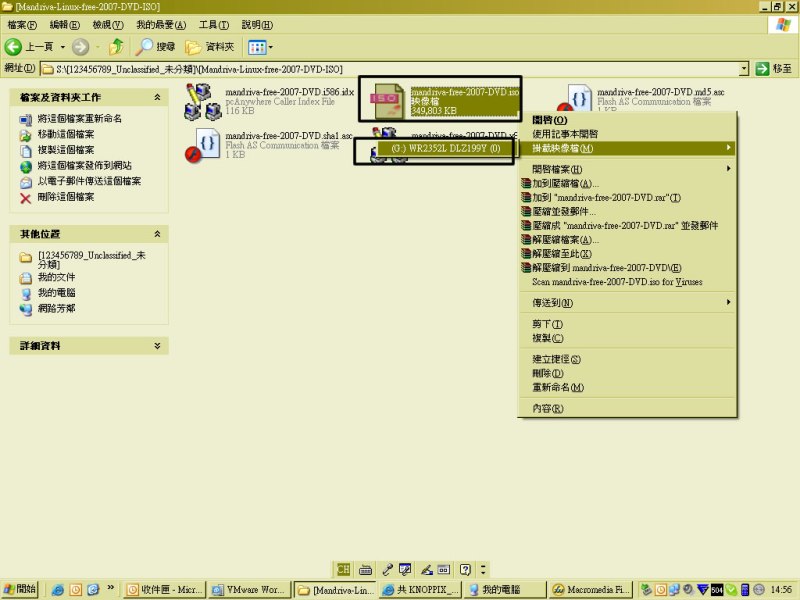Click 移動這個檔案 move file link
800x600 pixels.
[66, 134]
